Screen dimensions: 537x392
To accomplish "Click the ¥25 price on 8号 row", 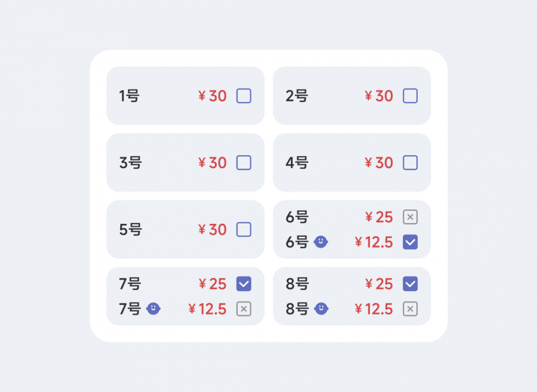I will tap(379, 284).
